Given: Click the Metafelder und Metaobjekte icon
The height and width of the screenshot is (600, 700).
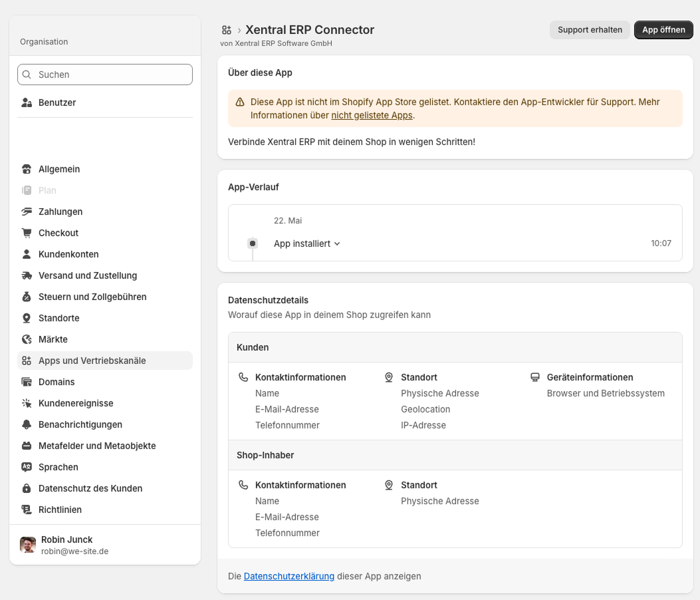Looking at the screenshot, I should pos(27,446).
